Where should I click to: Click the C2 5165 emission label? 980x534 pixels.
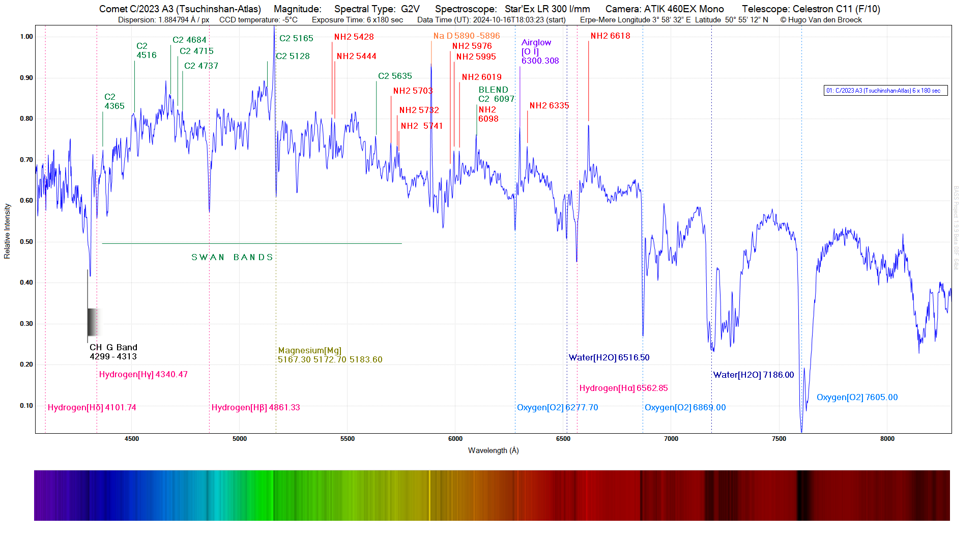click(x=296, y=39)
